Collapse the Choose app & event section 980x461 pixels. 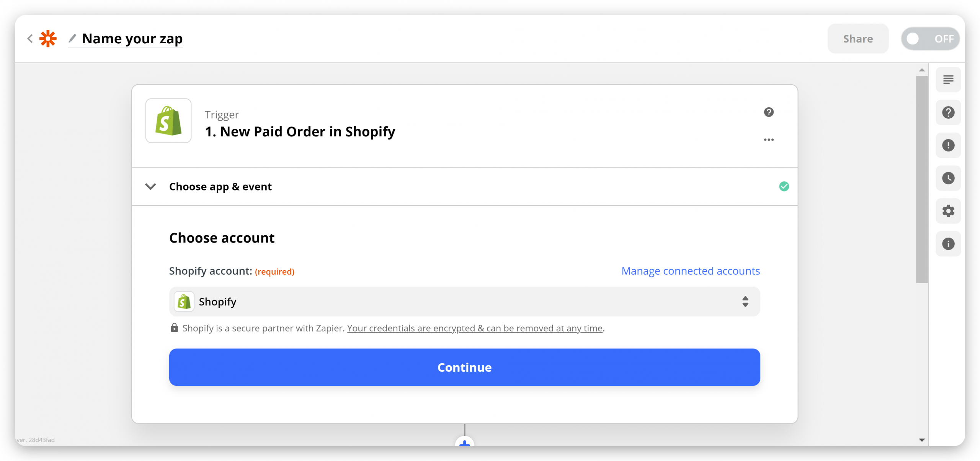pos(150,187)
